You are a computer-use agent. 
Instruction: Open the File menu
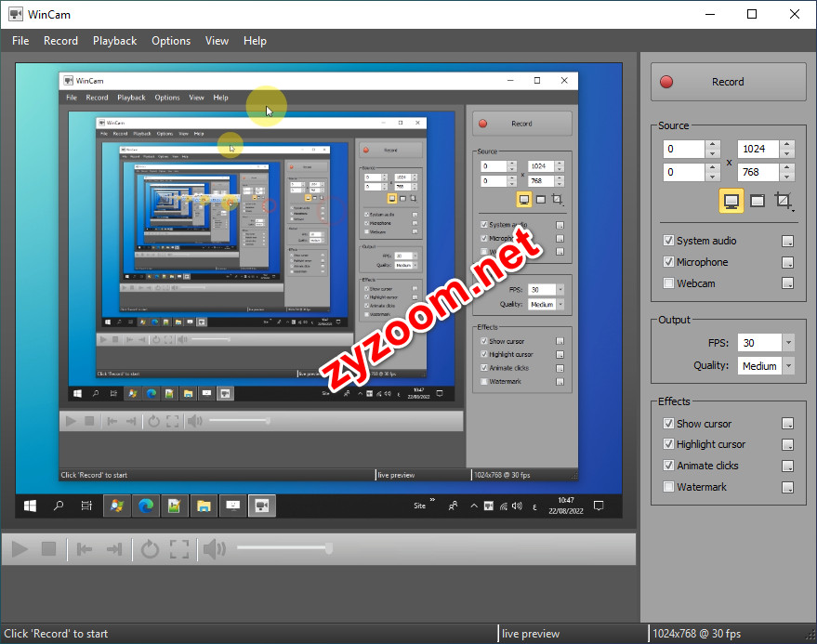coord(20,41)
